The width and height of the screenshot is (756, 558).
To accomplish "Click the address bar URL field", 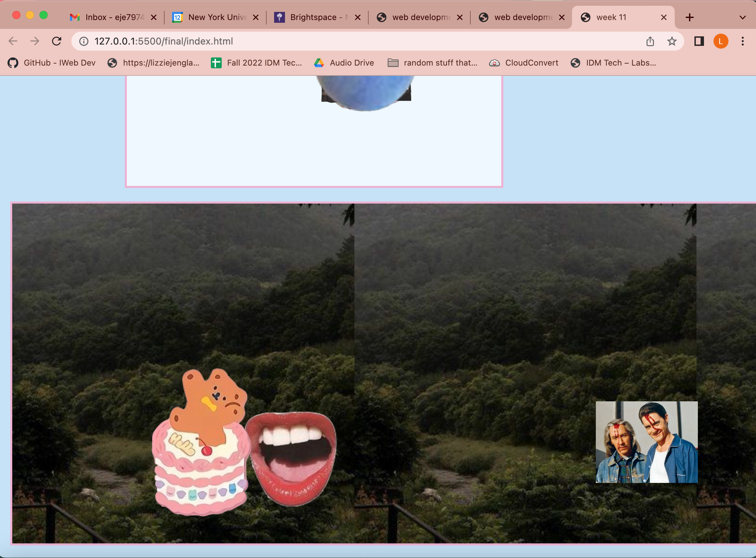I will 340,41.
